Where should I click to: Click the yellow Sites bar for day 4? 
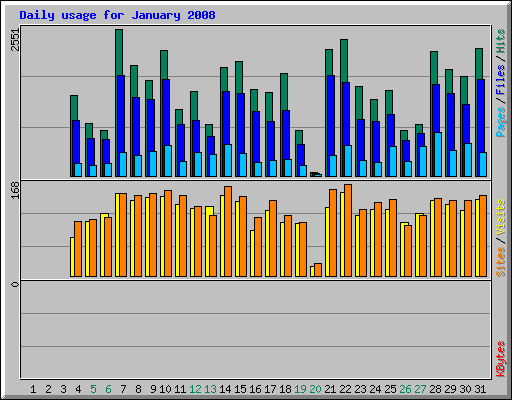click(72, 257)
